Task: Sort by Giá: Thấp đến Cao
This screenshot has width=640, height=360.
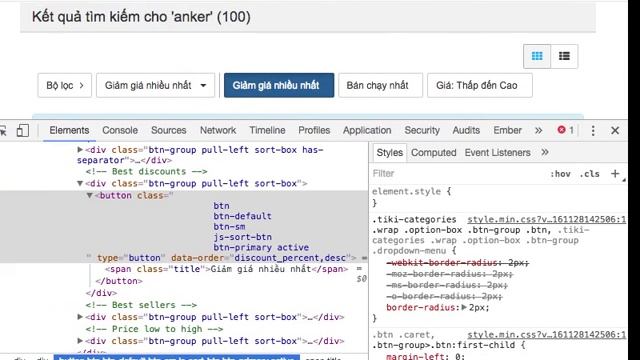Action: coord(480,85)
